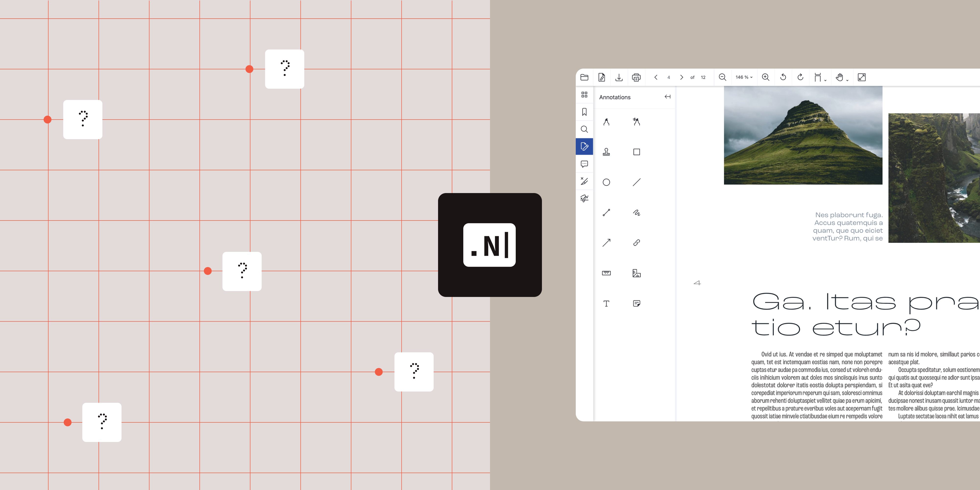
Task: Click the zoom out magnifier button
Action: pyautogui.click(x=722, y=77)
